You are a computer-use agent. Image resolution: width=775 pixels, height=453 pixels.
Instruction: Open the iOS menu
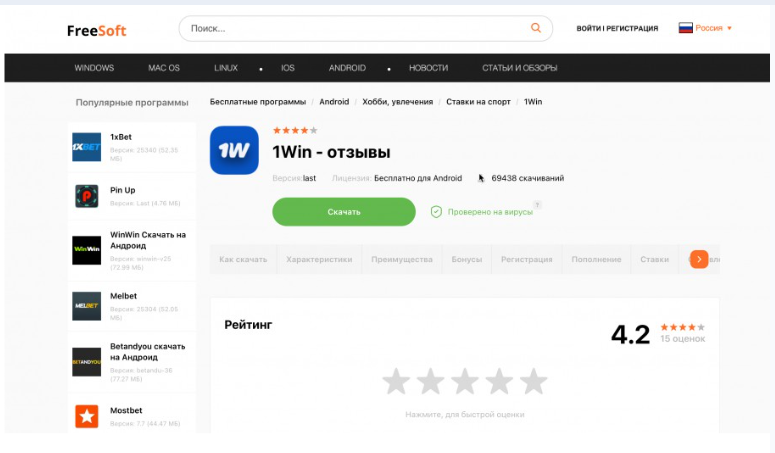point(288,68)
